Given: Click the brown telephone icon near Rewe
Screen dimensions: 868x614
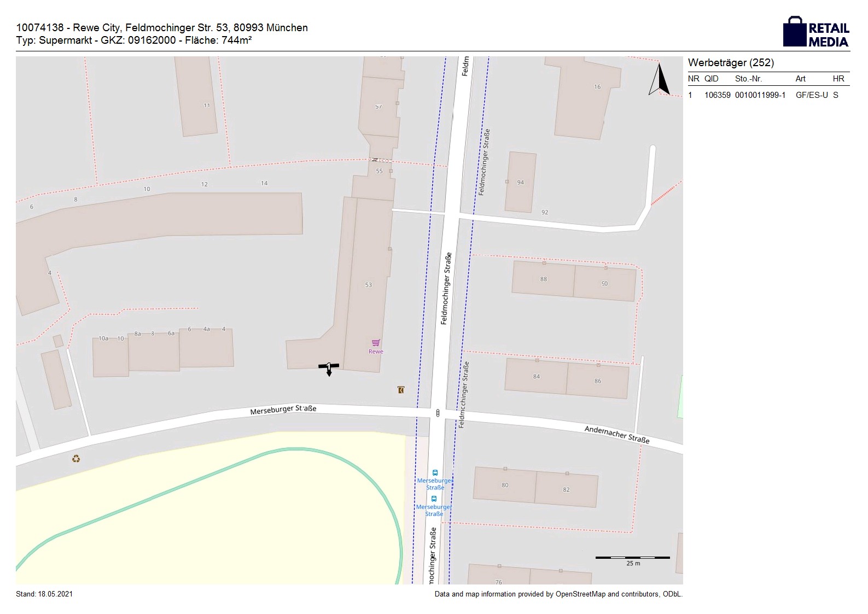Looking at the screenshot, I should pyautogui.click(x=401, y=390).
